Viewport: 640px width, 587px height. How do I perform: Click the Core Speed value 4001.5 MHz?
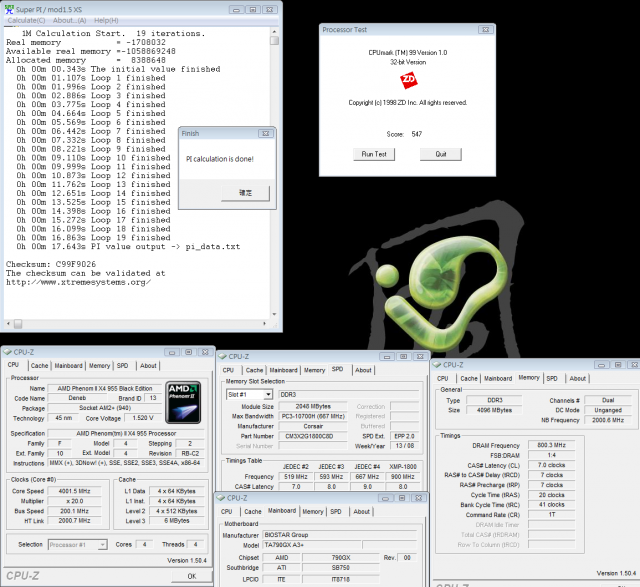click(74, 491)
